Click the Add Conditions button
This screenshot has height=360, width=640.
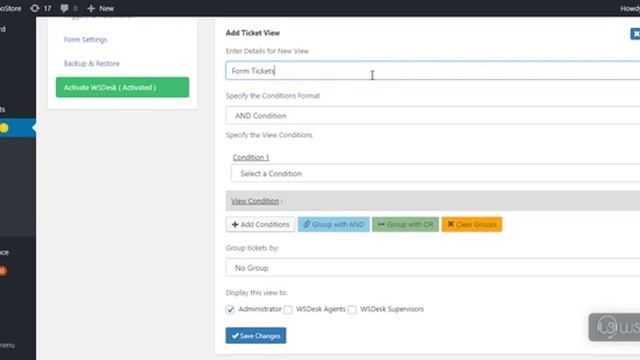[x=260, y=224]
